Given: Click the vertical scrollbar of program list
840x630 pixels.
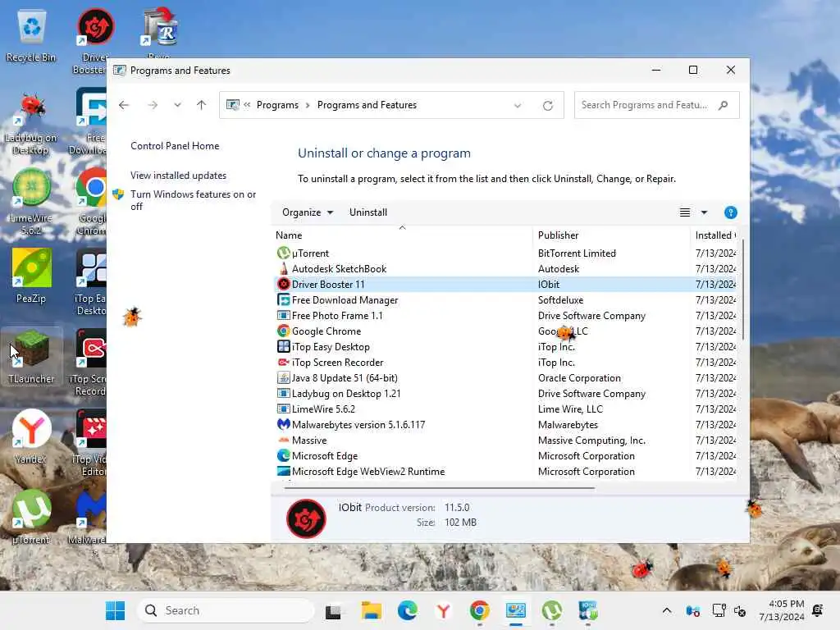Looking at the screenshot, I should [743, 290].
